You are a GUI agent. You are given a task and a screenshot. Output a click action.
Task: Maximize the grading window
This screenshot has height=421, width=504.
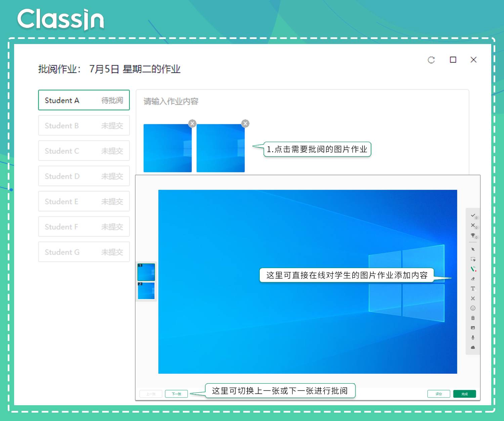453,60
